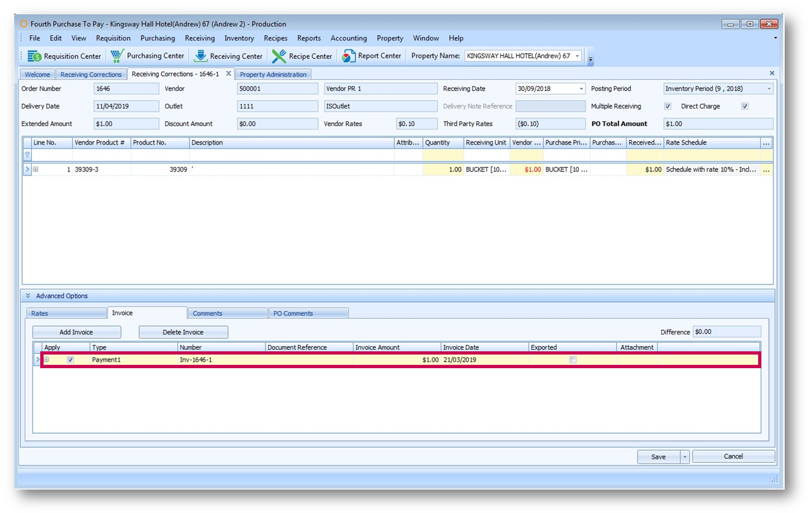The image size is (812, 513).
Task: Open the Report Center toolbar icon
Action: [349, 56]
